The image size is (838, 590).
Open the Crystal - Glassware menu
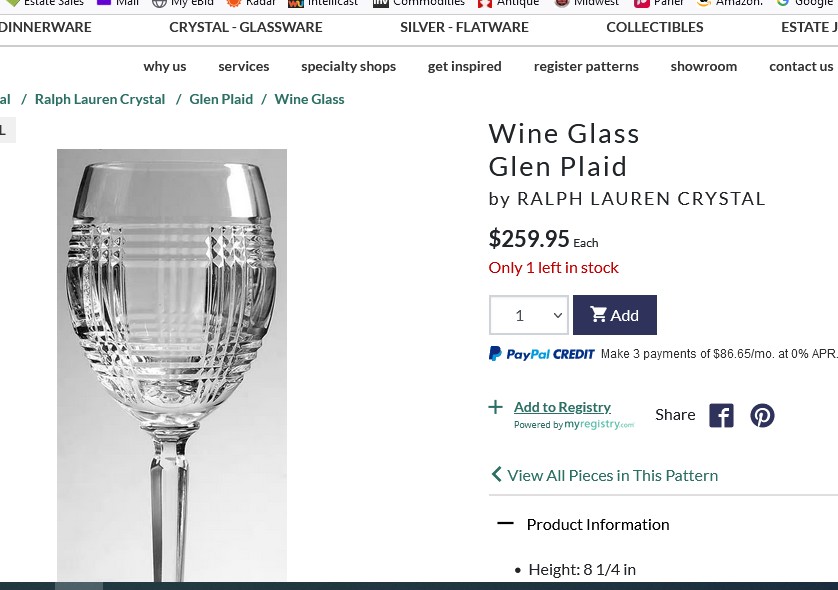coord(246,27)
